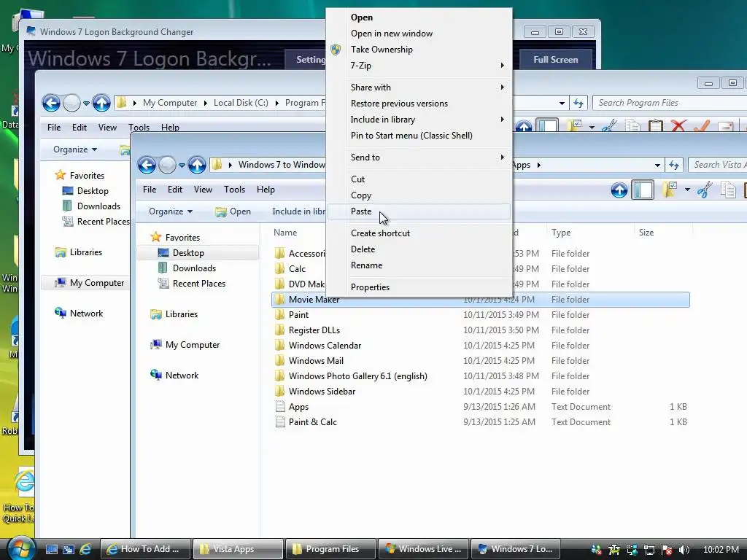Expand the Send to submenu
Image resolution: width=747 pixels, height=560 pixels.
419,157
